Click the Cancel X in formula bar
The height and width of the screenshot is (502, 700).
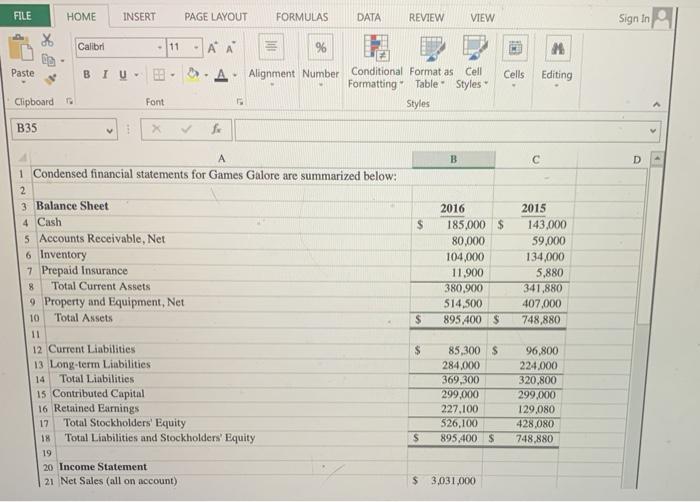coord(156,129)
